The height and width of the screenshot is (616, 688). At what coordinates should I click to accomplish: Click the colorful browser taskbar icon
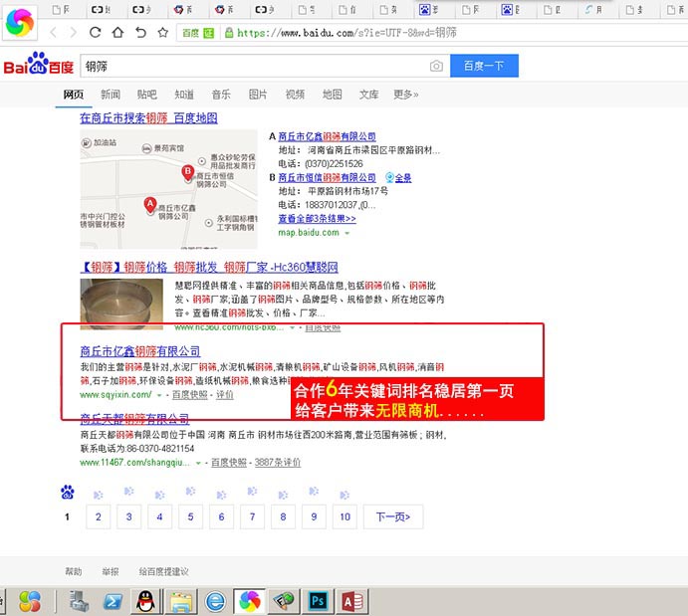(249, 601)
